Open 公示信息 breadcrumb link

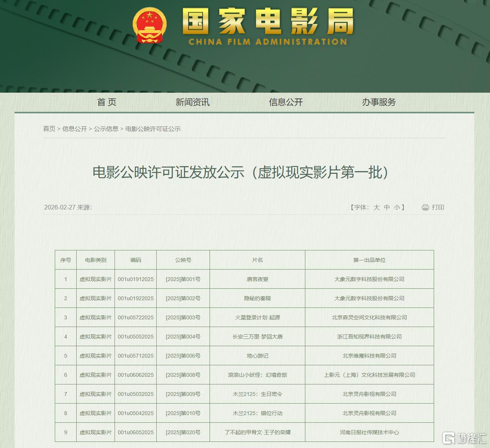(106, 129)
